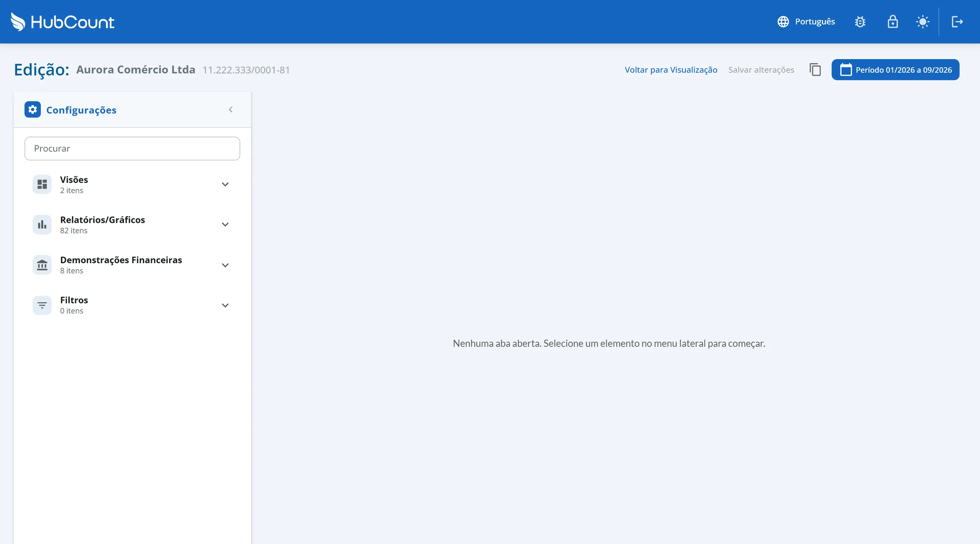The image size is (980, 544).
Task: Click the Filtros filter icon
Action: pyautogui.click(x=42, y=305)
